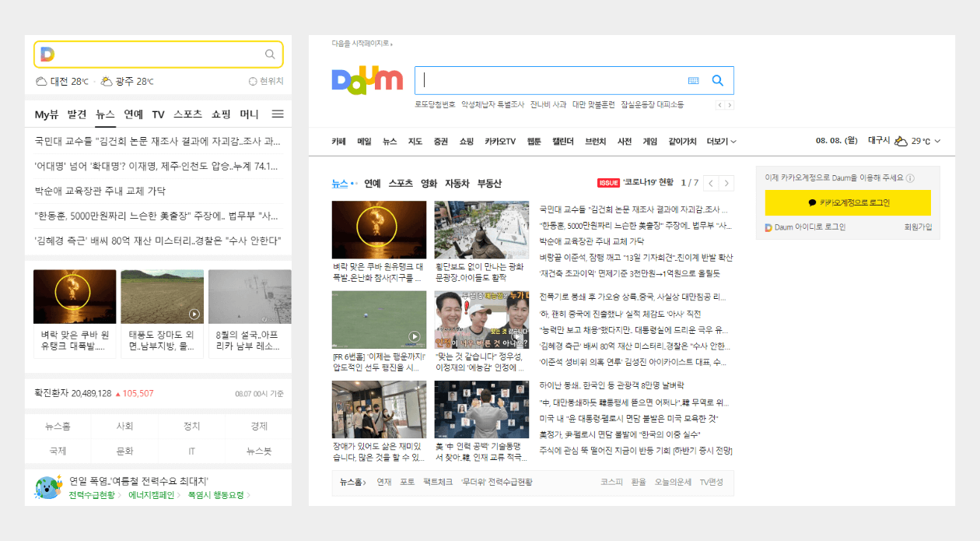
Task: Switch to My뷰 tab in mobile panel
Action: point(47,114)
